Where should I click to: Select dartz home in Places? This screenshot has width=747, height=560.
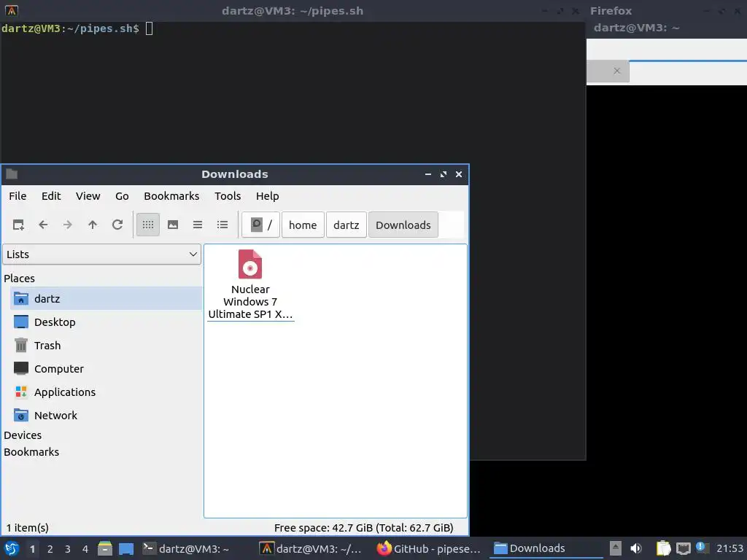click(x=106, y=298)
